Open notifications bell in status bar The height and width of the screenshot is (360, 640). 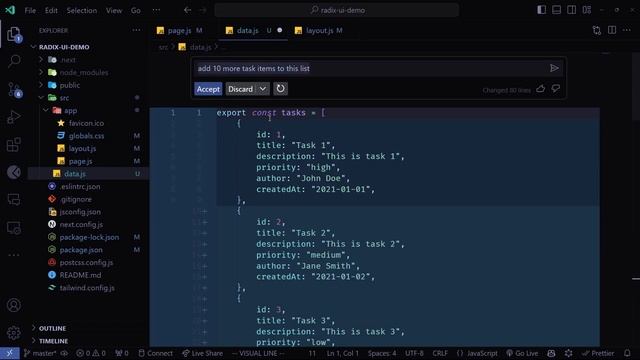pyautogui.click(x=627, y=353)
